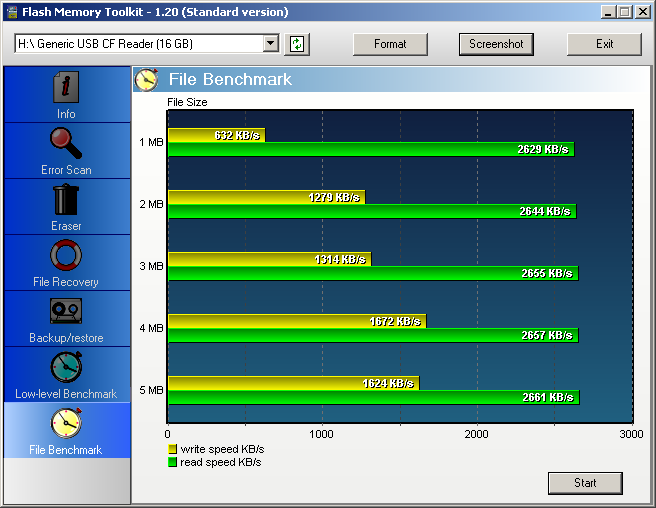Screen dimensions: 656x508
Task: Click the clock icon in File Benchmark header
Action: pos(147,80)
